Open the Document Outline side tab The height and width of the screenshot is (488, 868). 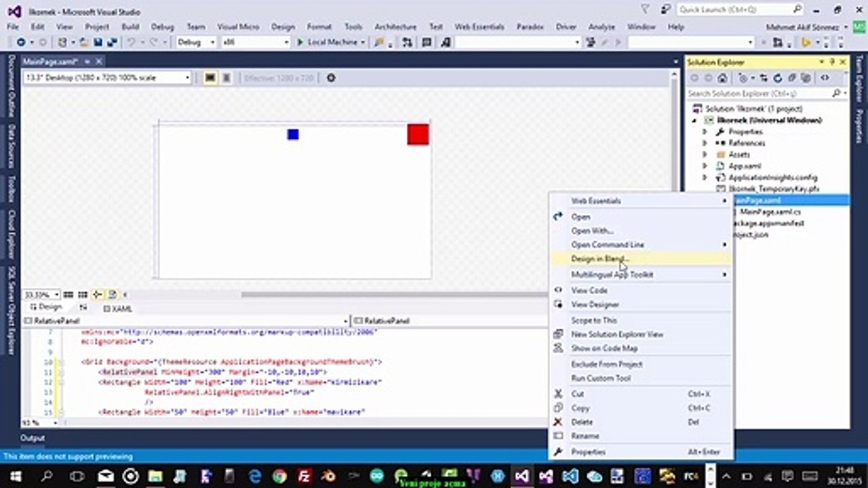pos(11,87)
